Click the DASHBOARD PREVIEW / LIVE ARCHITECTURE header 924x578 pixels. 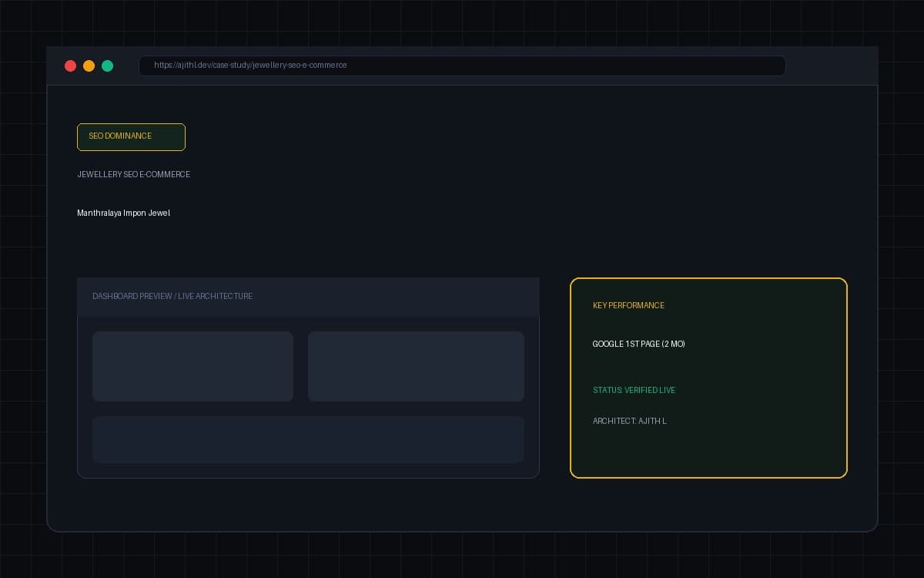(308, 297)
